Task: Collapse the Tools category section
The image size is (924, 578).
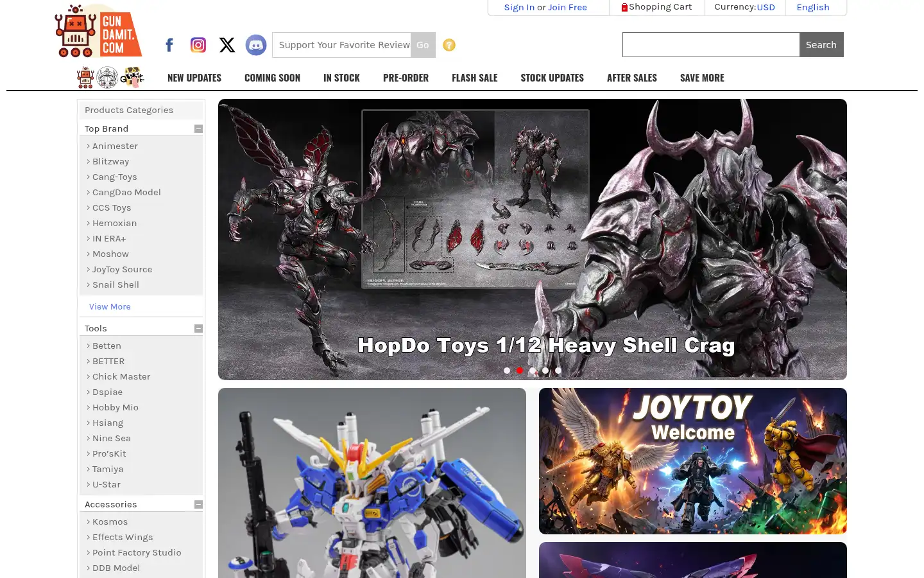Action: click(x=198, y=328)
